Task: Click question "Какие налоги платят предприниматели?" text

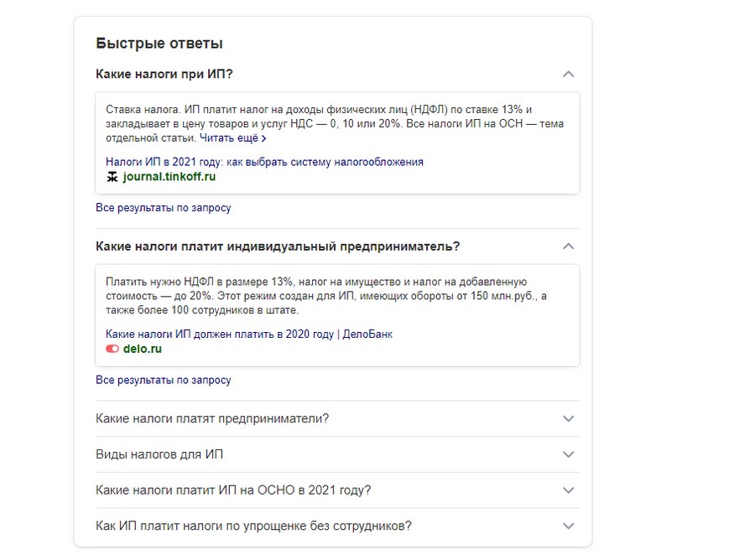Action: 212,418
